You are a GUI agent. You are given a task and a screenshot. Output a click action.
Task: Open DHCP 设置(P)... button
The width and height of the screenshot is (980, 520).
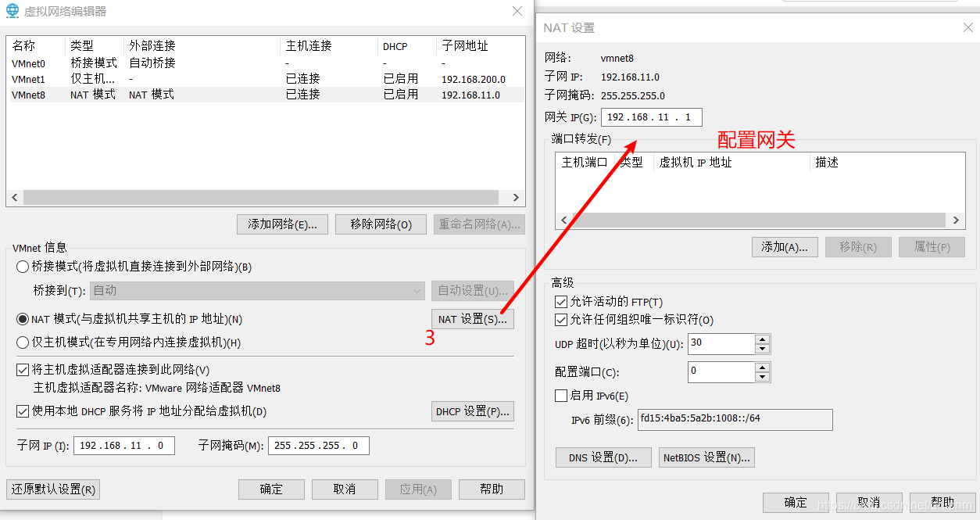473,411
